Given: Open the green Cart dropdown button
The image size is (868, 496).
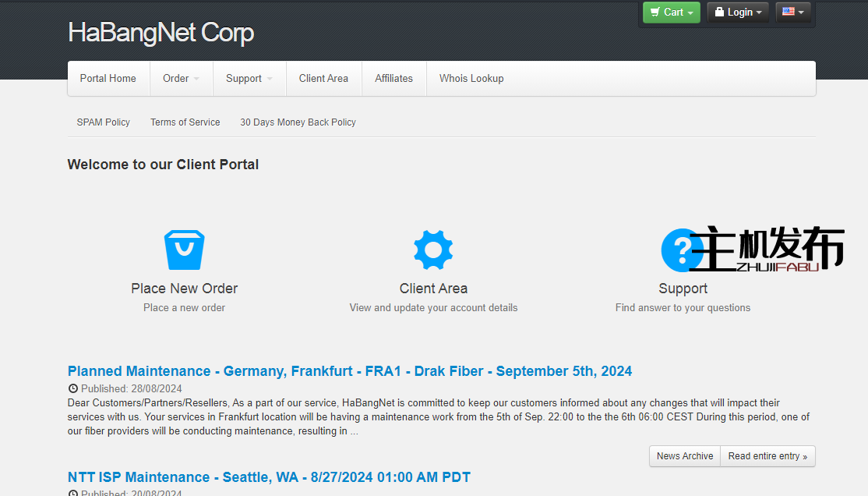Looking at the screenshot, I should [671, 12].
